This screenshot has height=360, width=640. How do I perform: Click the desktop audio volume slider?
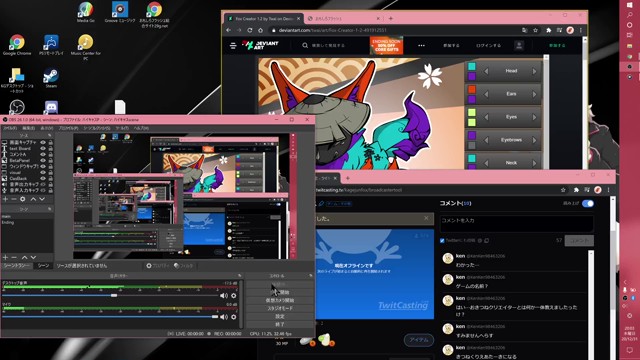pos(109,296)
